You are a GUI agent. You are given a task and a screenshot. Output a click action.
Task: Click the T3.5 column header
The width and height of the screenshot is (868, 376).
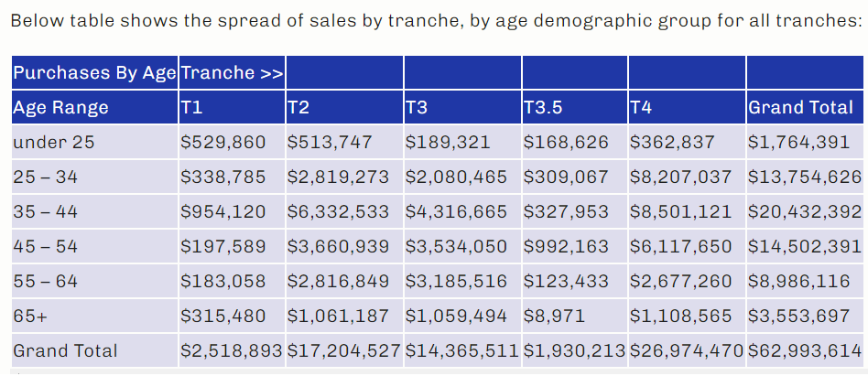coord(575,107)
